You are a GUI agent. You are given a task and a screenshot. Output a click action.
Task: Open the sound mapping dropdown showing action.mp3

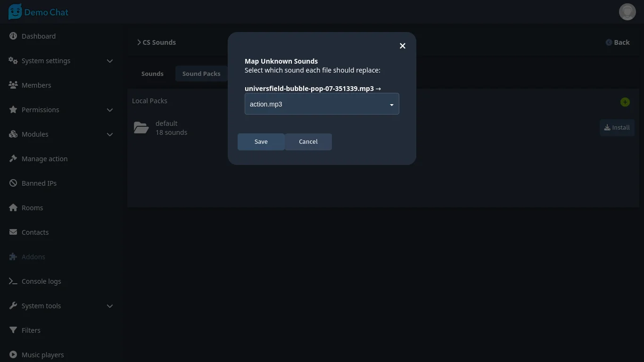[x=322, y=104]
